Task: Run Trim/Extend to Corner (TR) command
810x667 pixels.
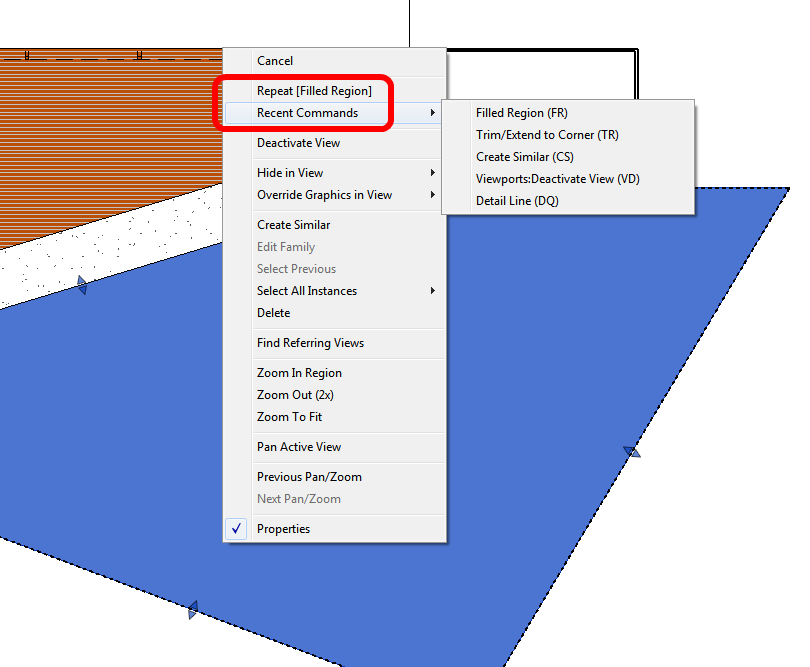Action: pyautogui.click(x=547, y=134)
